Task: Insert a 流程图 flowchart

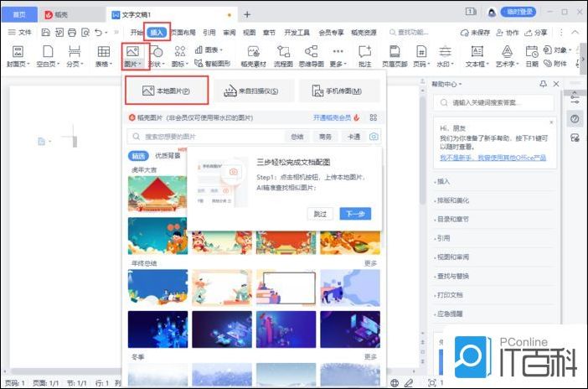Action: 283,56
